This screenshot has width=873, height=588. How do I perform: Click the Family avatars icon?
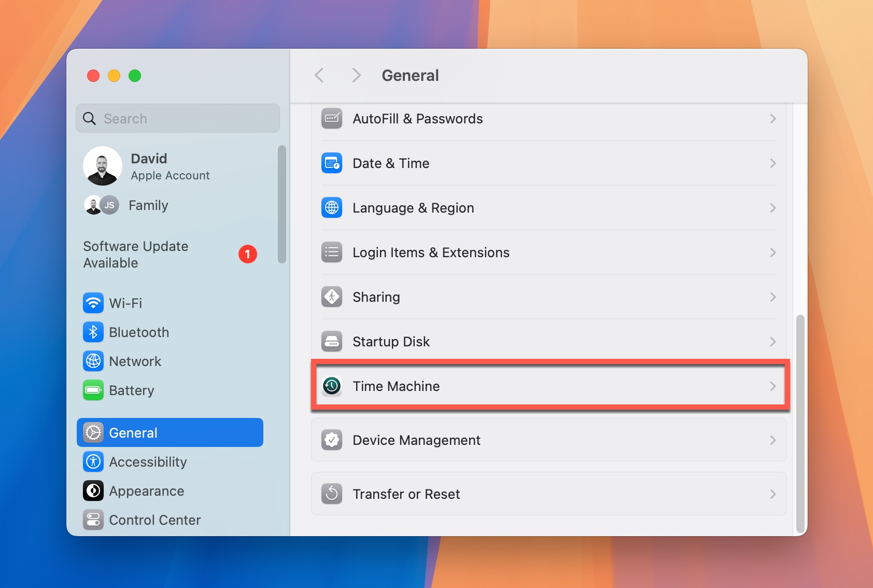point(102,205)
